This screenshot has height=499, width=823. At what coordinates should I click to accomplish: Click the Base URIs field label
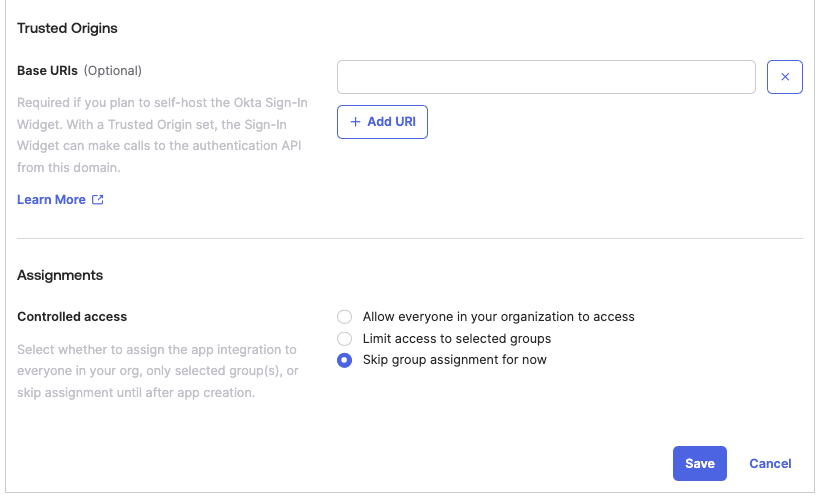pos(48,71)
